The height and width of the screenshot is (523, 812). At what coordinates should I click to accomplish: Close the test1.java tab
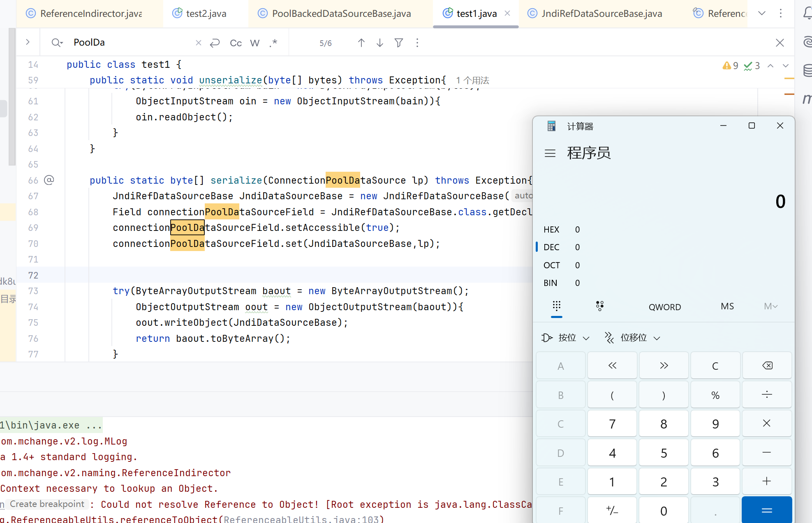[x=507, y=13]
